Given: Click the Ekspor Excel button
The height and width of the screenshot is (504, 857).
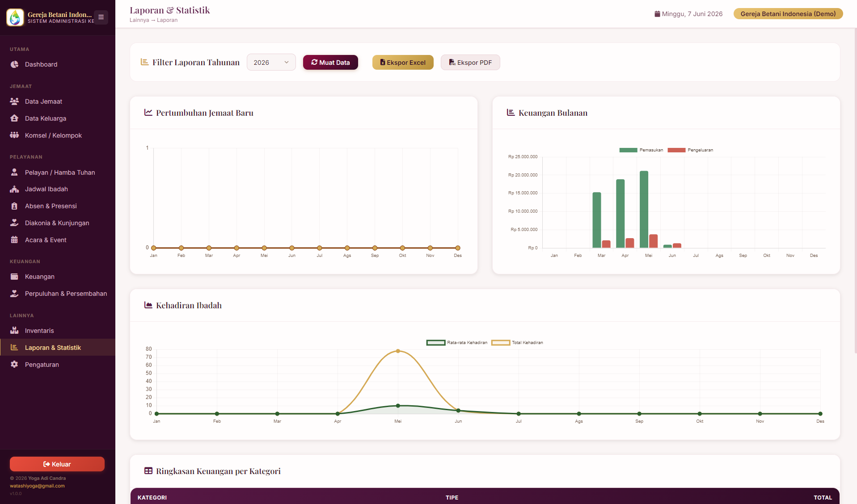Looking at the screenshot, I should 403,63.
